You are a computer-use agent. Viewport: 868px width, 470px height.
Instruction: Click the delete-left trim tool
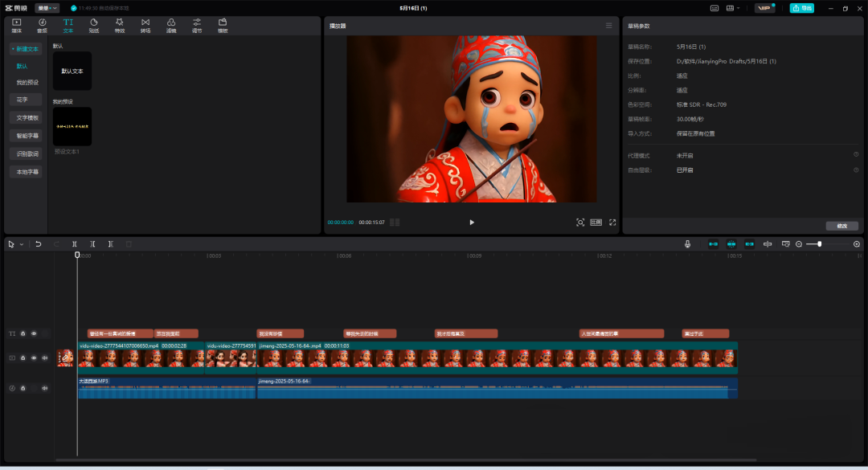[92, 244]
